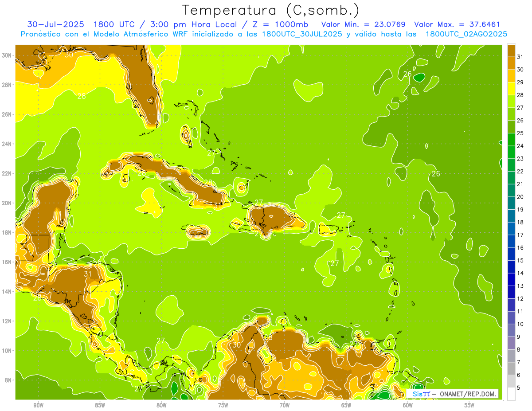
Task: Click the "80W" longitude axis label
Action: click(x=161, y=405)
